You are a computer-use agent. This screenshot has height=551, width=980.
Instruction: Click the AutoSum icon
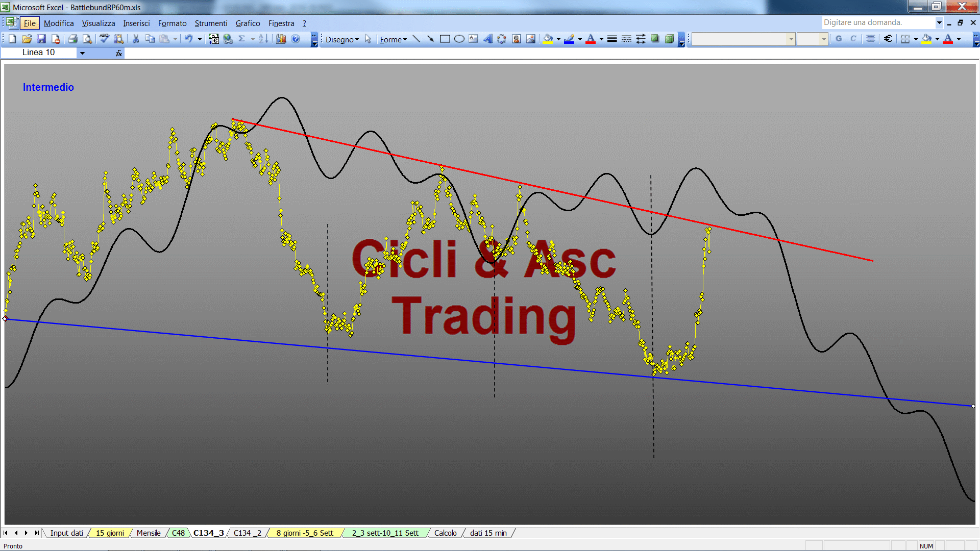[242, 39]
